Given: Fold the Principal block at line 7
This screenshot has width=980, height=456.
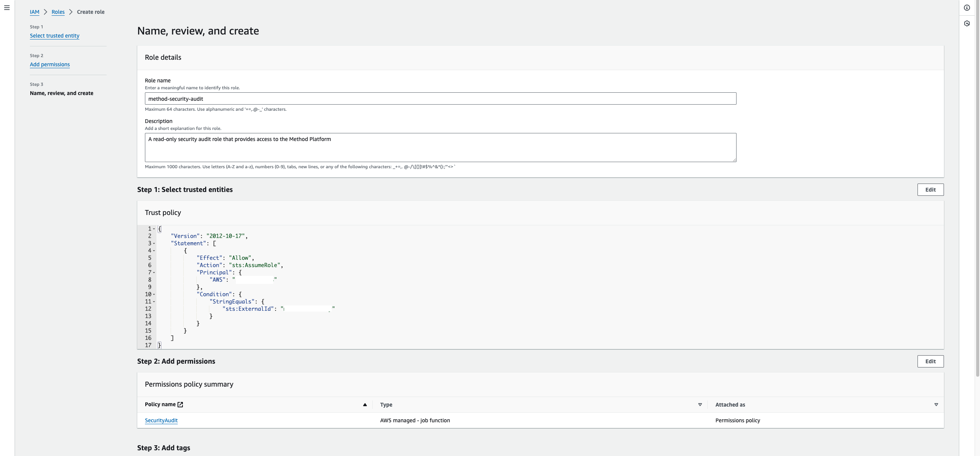Looking at the screenshot, I should click(154, 272).
